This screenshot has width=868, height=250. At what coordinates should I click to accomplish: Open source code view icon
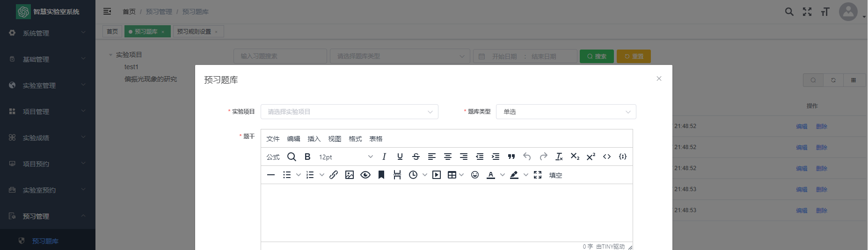[607, 157]
